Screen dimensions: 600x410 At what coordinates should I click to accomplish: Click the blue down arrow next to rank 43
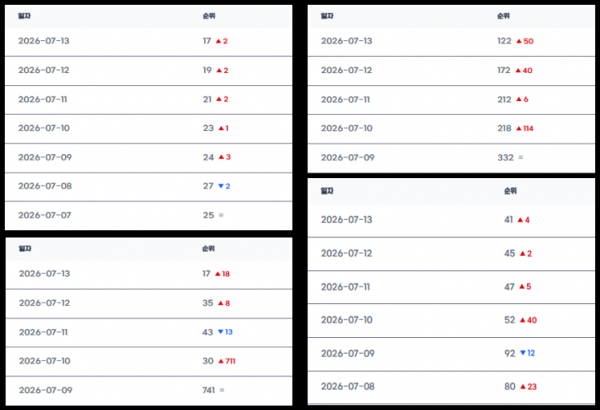[x=220, y=332]
